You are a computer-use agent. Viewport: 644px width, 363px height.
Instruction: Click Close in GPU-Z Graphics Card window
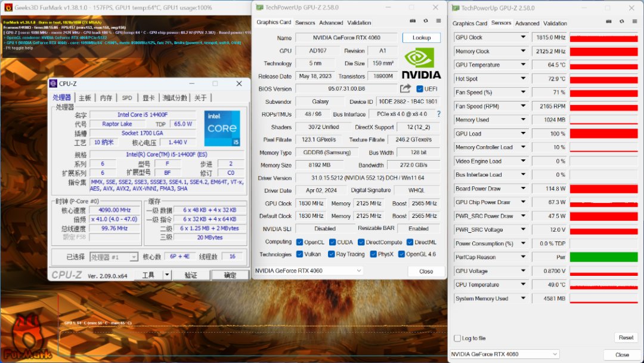(x=426, y=271)
